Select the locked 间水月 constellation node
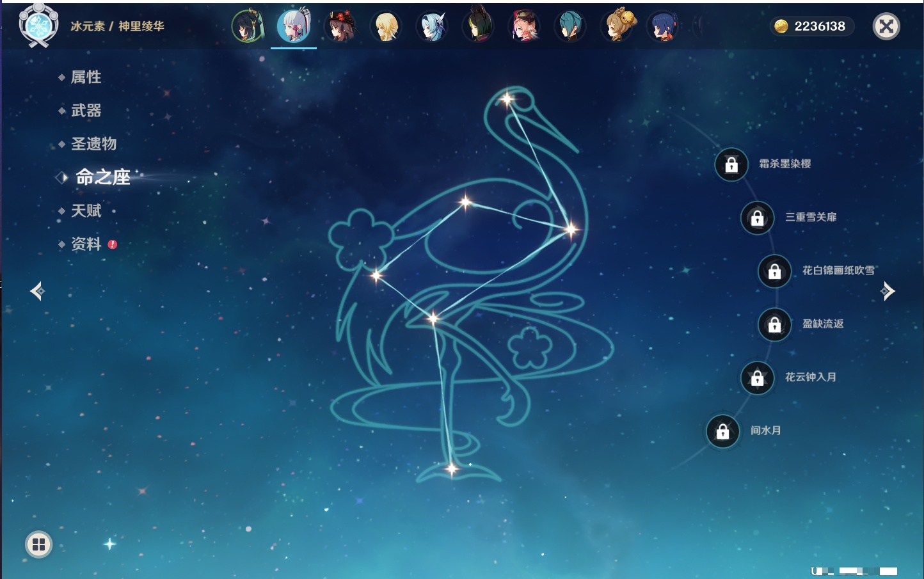 723,431
